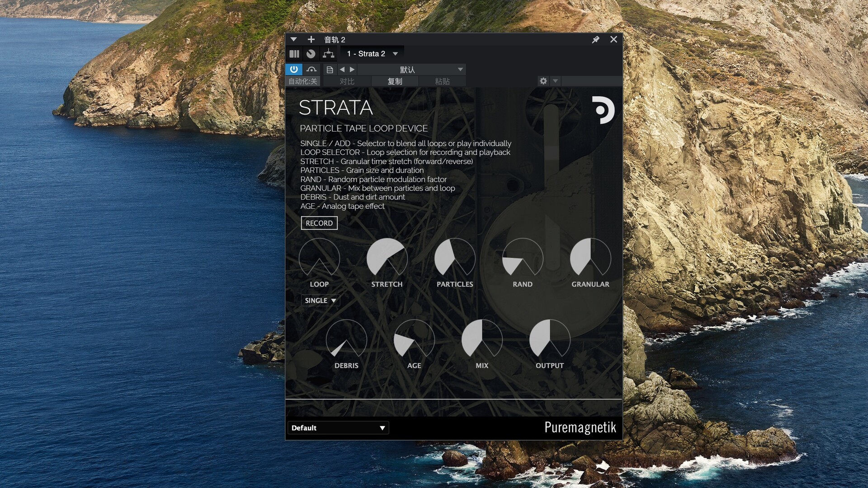Screen dimensions: 868x488
Task: Expand the arrow next to the gear
Action: (556, 81)
